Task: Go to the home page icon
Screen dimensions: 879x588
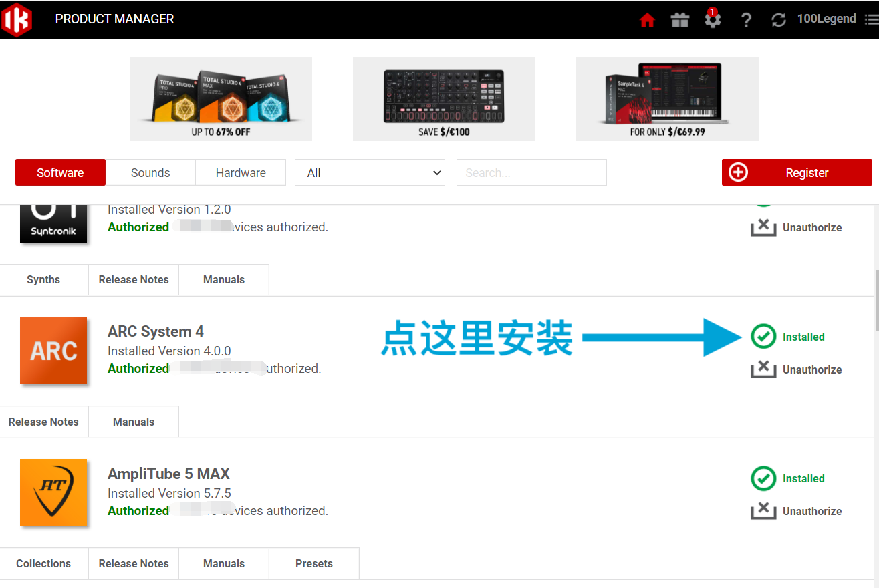Action: [x=647, y=20]
